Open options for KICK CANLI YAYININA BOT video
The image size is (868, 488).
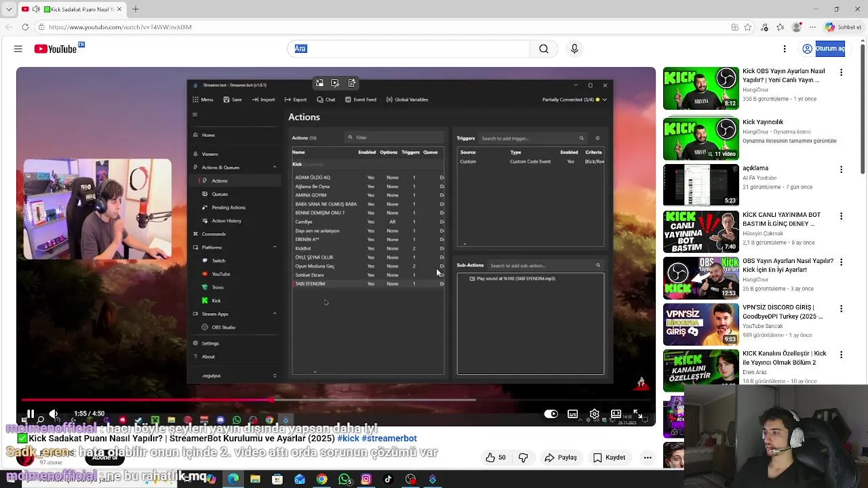[842, 216]
